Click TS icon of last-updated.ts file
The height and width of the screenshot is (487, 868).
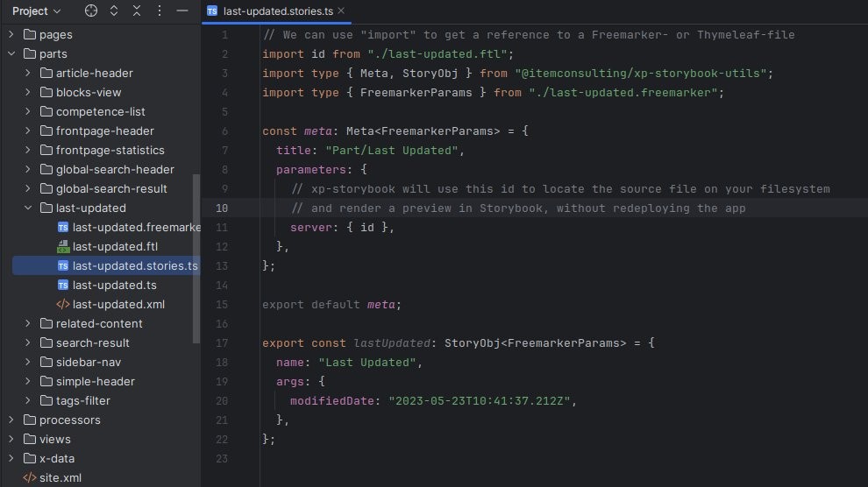(x=63, y=286)
